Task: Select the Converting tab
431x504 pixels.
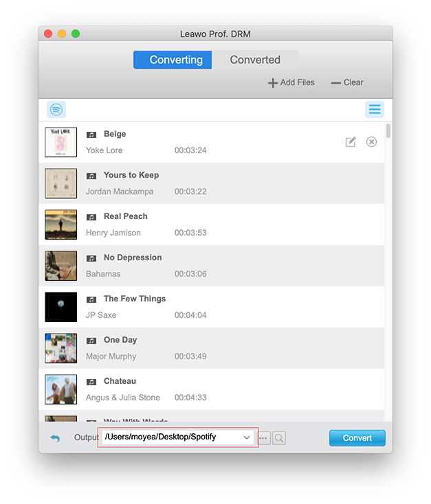Action: 176,60
